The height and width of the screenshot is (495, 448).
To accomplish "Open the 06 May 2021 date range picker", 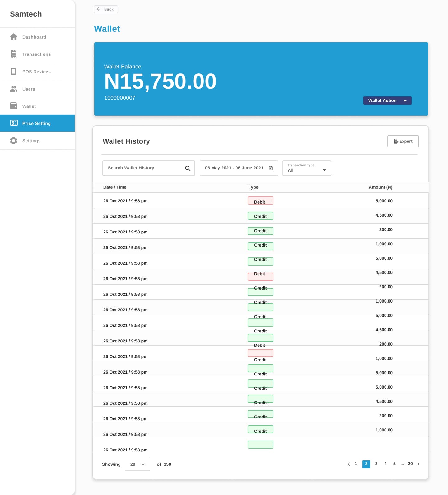I will (x=239, y=168).
